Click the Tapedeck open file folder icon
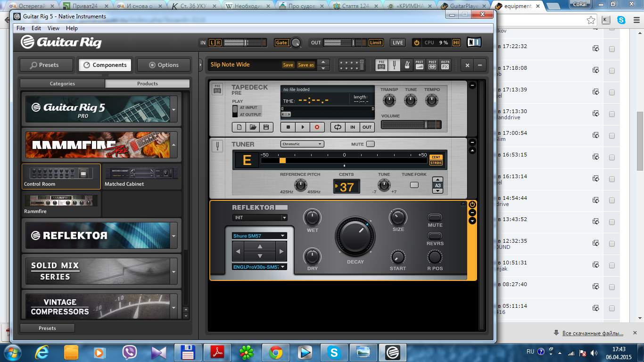 [x=253, y=127]
